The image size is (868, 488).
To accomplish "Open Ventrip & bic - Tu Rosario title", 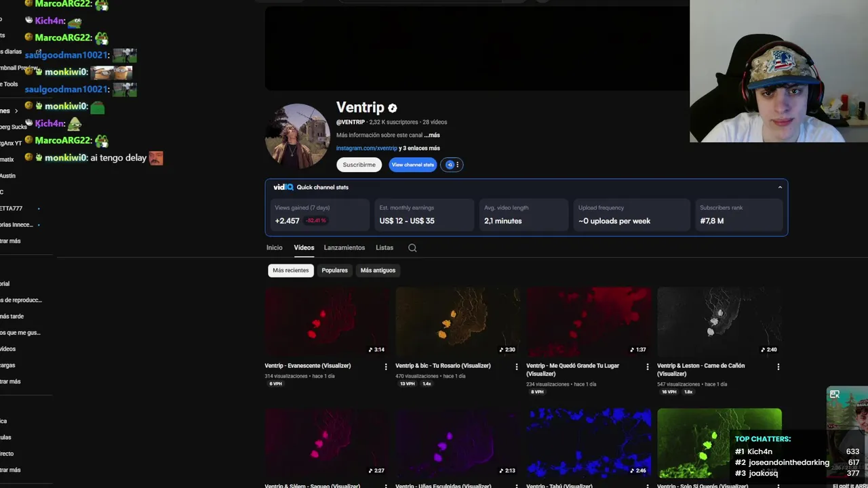I will point(443,365).
